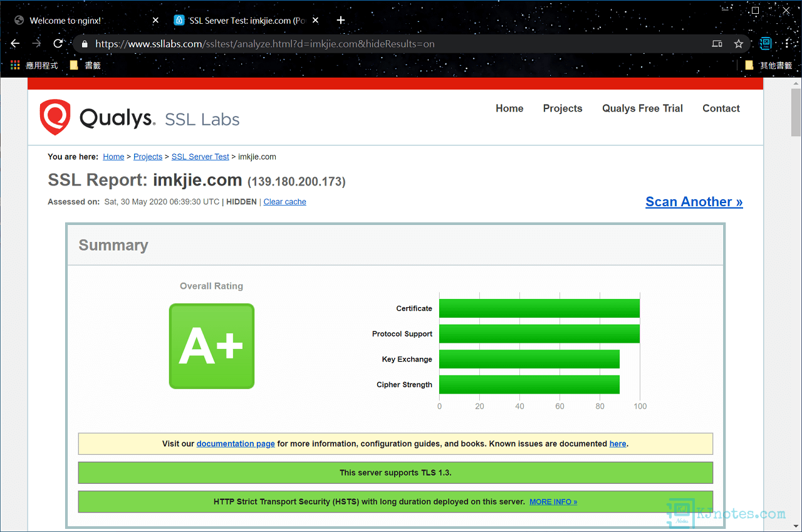Click the Key Exchange score bar
802x532 pixels.
pyautogui.click(x=529, y=359)
